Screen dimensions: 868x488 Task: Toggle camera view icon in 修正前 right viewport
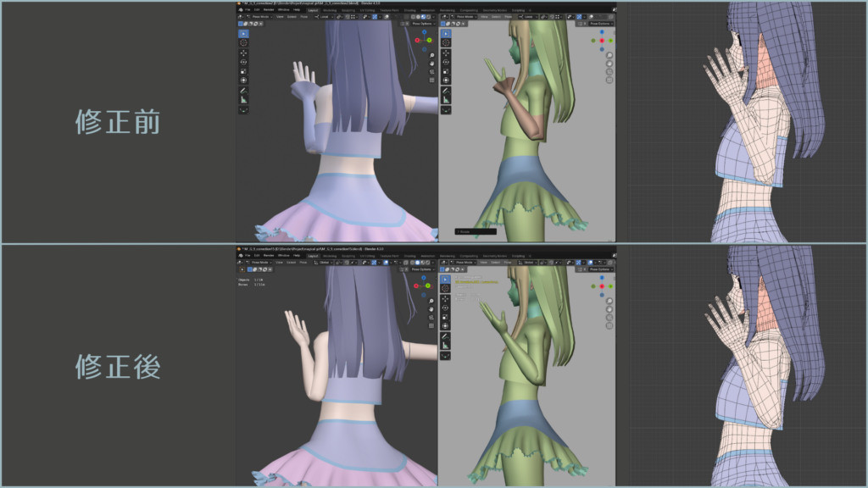[609, 72]
